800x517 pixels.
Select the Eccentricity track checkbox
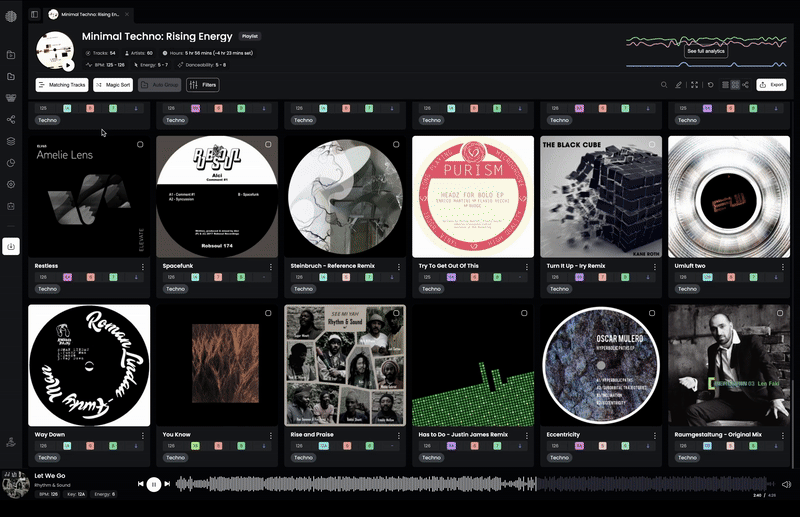pyautogui.click(x=652, y=313)
